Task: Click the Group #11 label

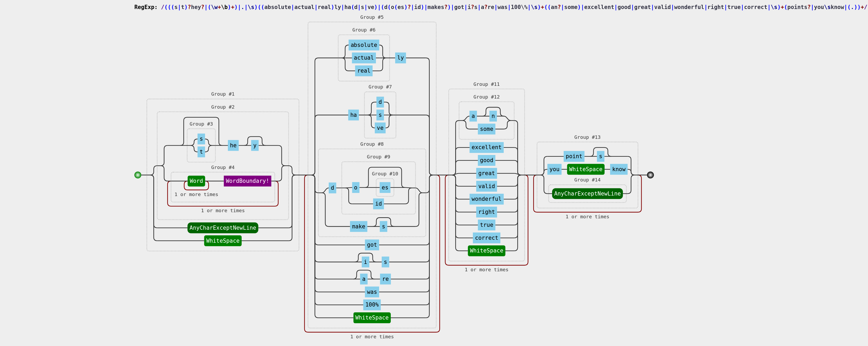Action: pos(486,84)
